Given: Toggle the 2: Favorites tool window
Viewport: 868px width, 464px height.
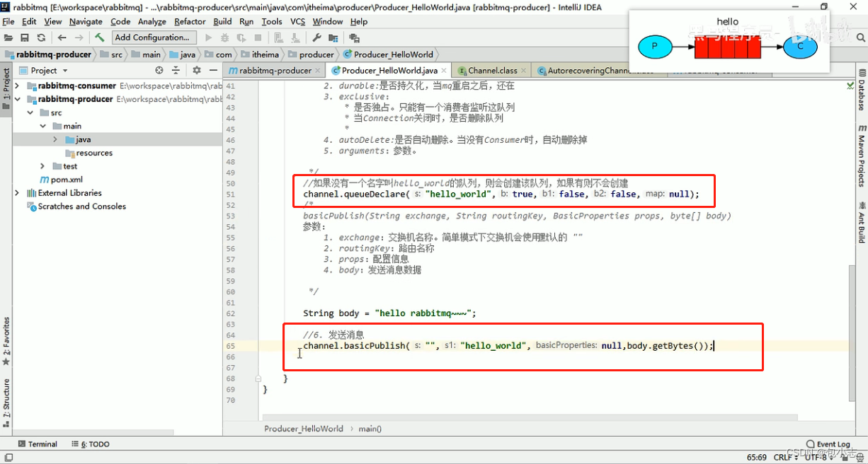Looking at the screenshot, I should tap(6, 341).
